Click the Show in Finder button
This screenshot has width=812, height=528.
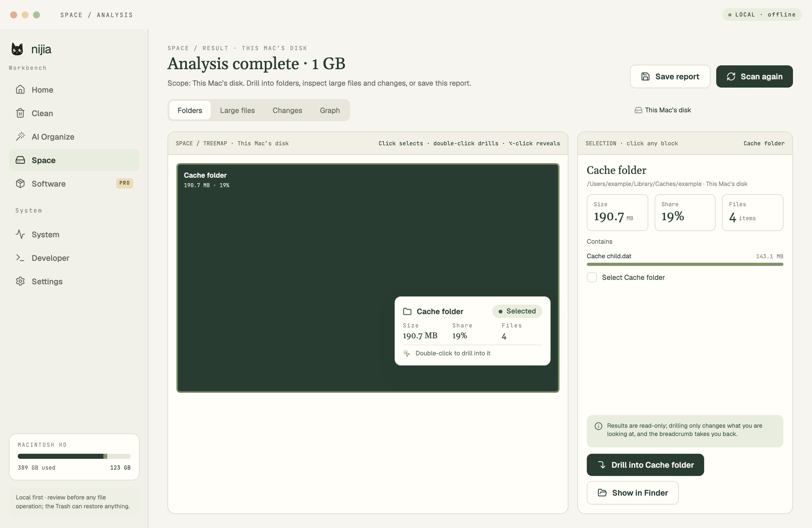coord(632,493)
